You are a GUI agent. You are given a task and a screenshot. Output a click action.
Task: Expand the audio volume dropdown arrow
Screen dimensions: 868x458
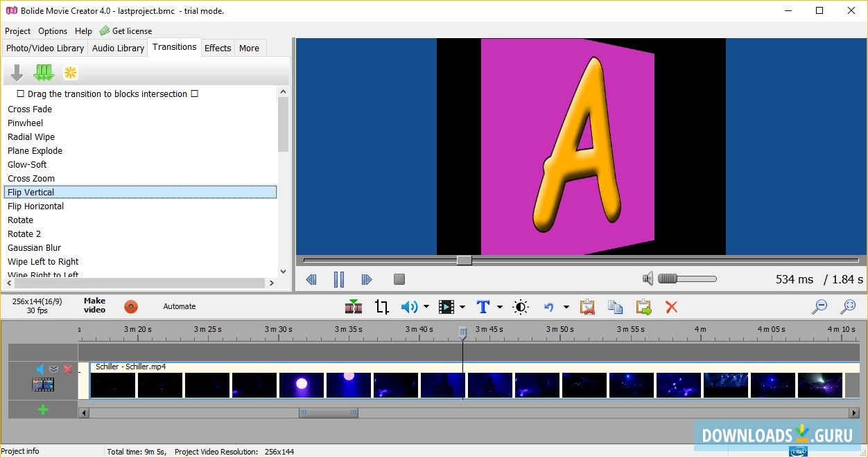(x=426, y=307)
